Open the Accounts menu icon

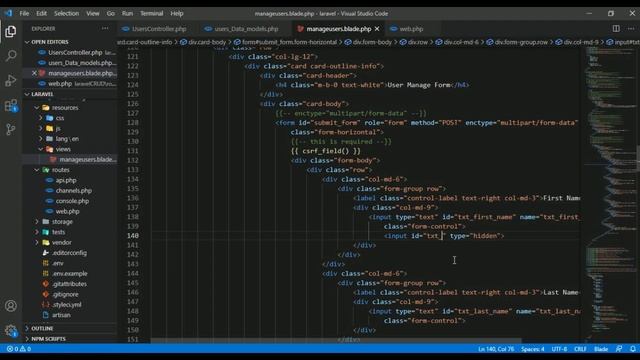[x=11, y=306]
